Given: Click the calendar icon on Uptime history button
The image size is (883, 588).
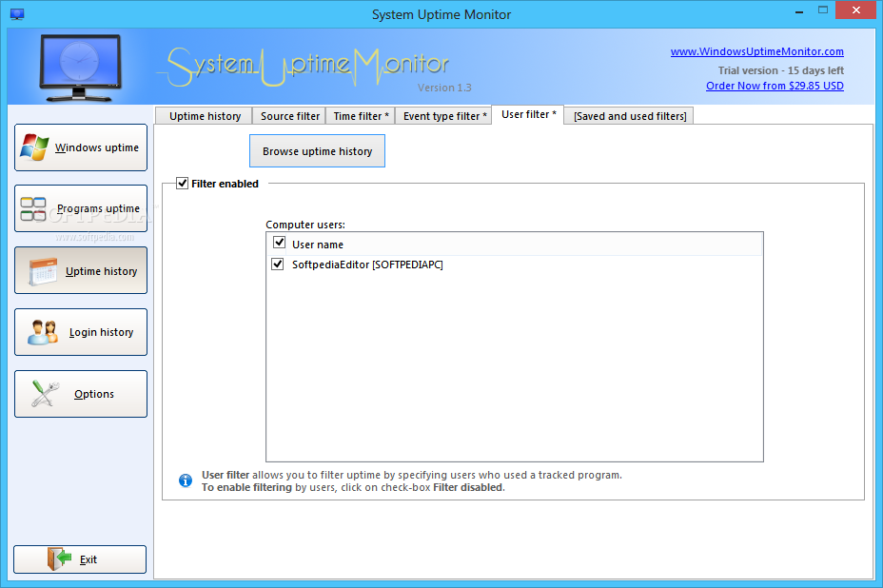Looking at the screenshot, I should [43, 271].
